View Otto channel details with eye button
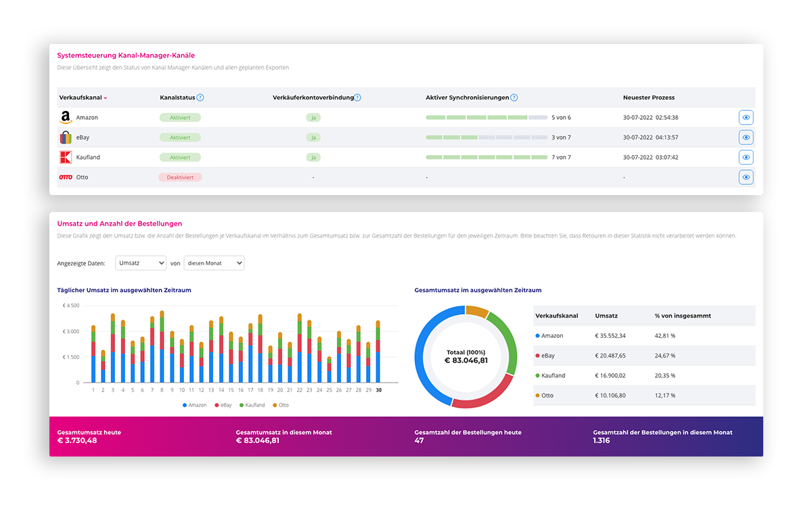The image size is (812, 508). pyautogui.click(x=746, y=177)
